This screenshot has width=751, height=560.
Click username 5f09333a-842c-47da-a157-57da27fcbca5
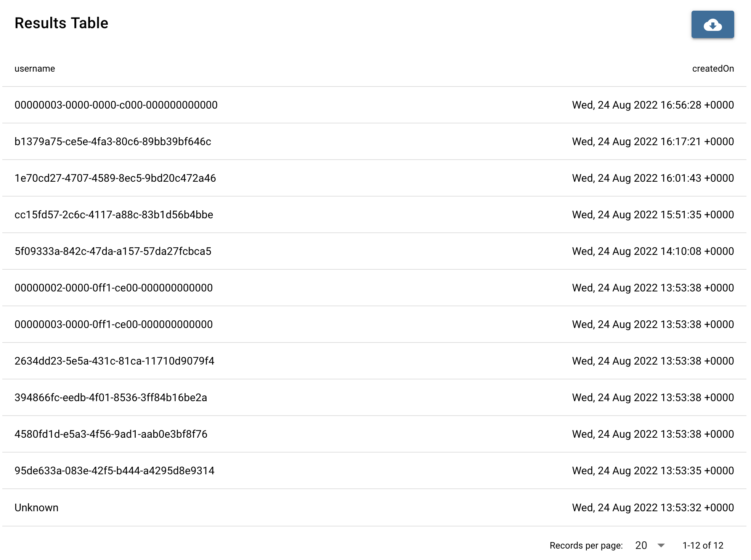[113, 251]
